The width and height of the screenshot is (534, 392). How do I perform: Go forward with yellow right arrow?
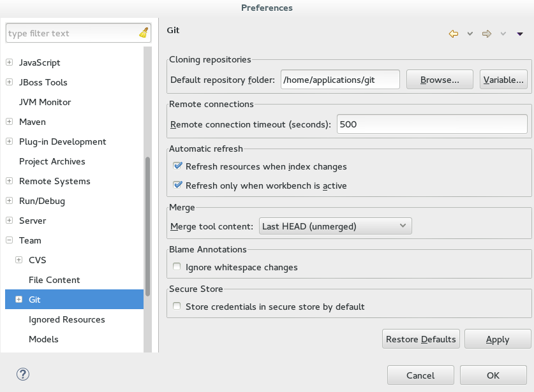point(487,34)
